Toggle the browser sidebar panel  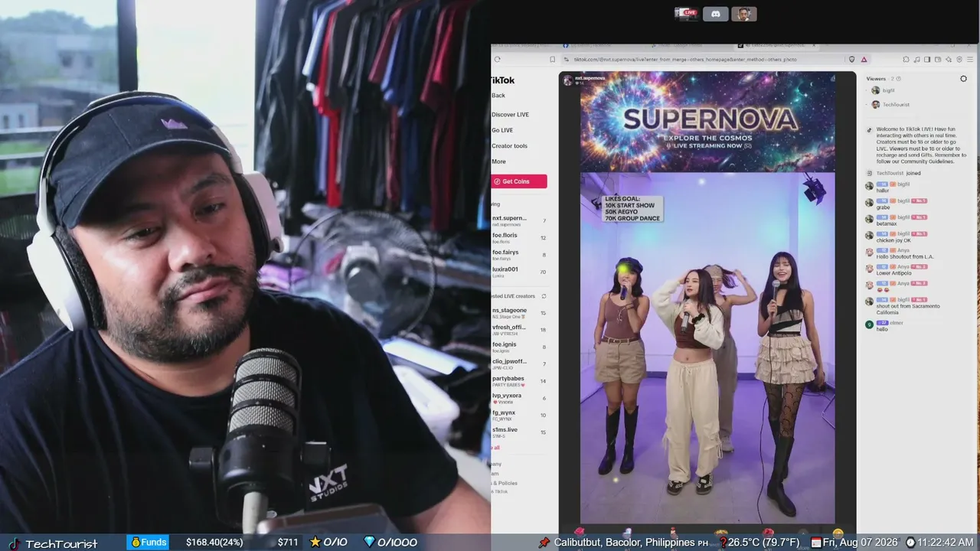[x=926, y=59]
